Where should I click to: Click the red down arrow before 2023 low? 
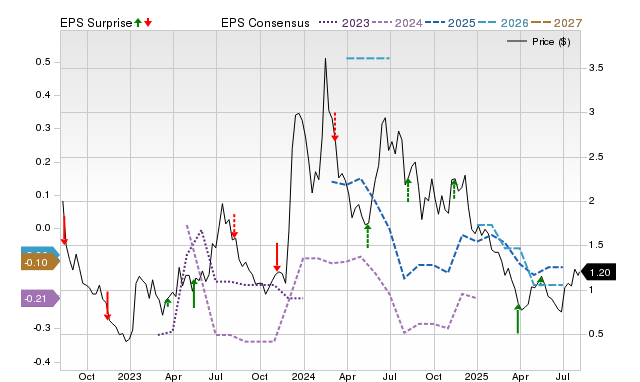107,306
